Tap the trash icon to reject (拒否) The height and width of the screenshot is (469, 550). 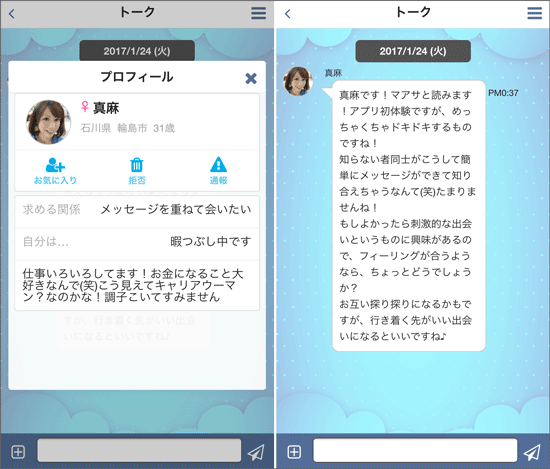pos(137,171)
